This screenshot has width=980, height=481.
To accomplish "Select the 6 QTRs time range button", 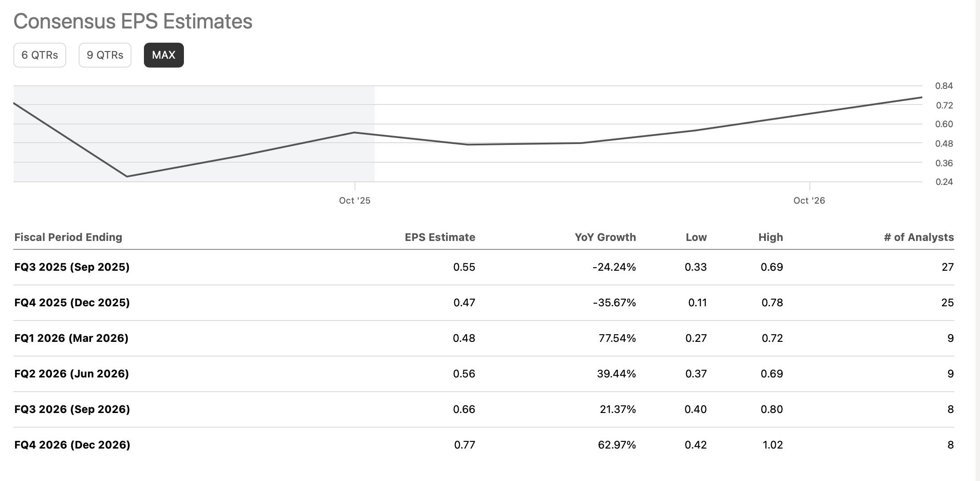I will [39, 55].
